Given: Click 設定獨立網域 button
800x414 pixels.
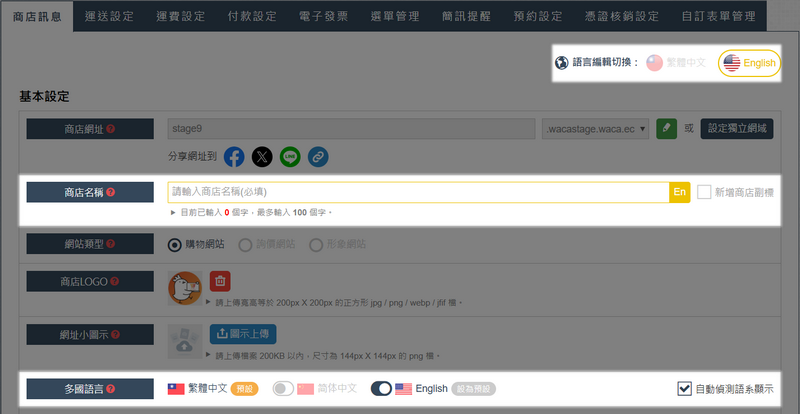Looking at the screenshot, I should click(x=737, y=129).
